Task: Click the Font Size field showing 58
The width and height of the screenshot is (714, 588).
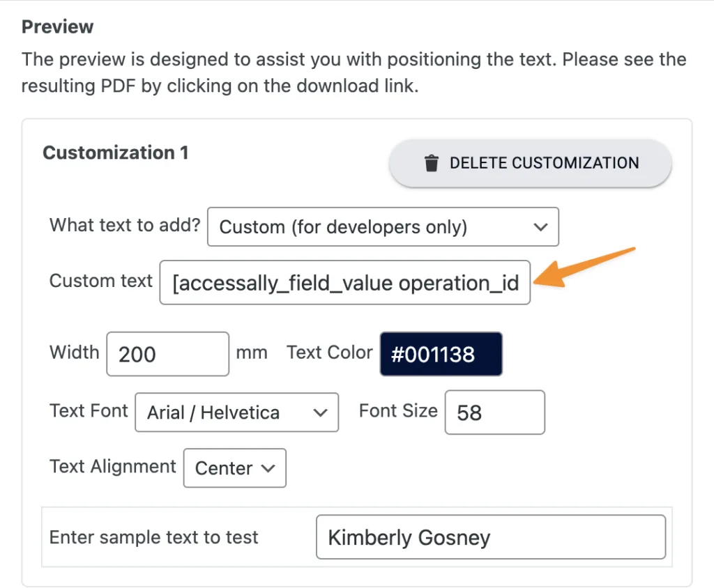Action: click(494, 412)
